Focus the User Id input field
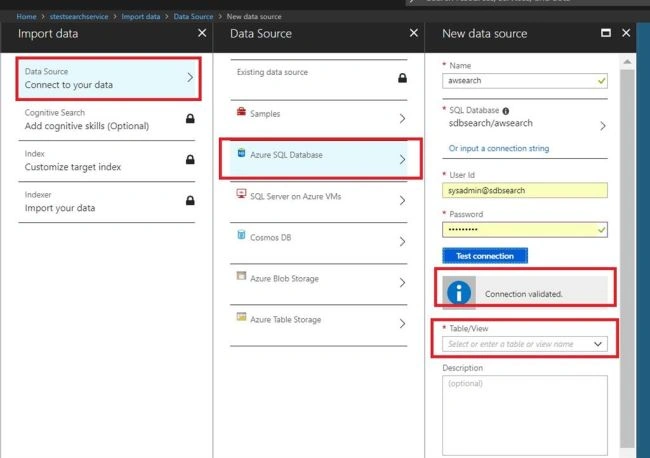This screenshot has width=650, height=458. point(525,190)
